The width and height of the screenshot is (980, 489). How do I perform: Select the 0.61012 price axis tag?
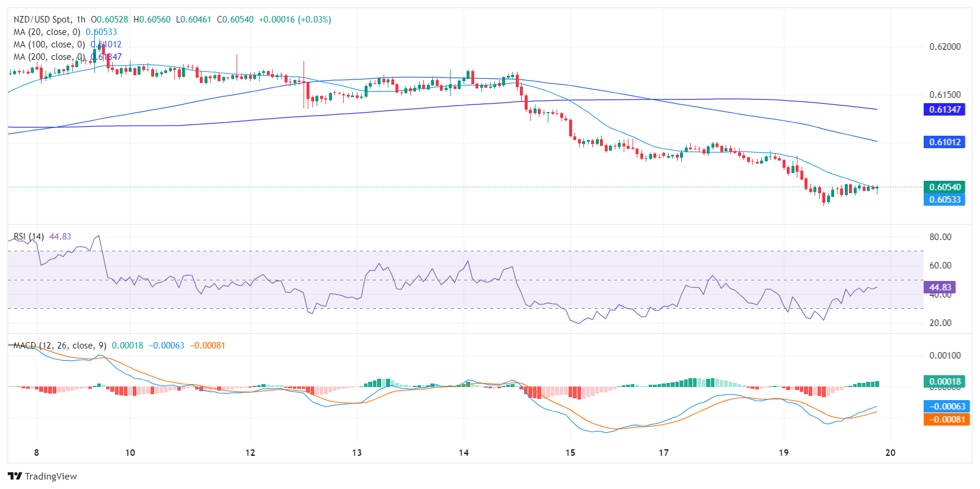[944, 142]
